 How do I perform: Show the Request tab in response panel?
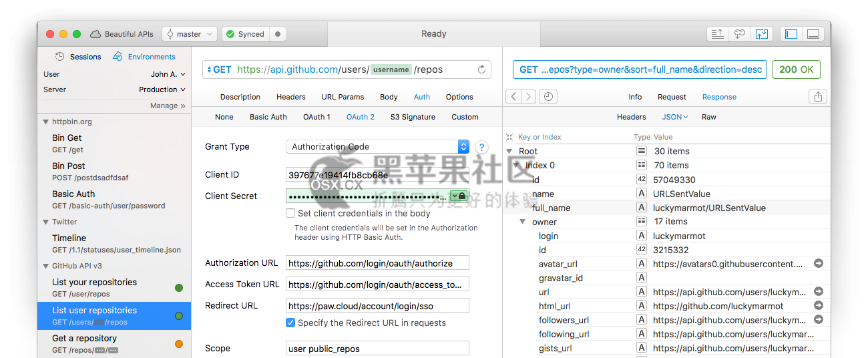[x=672, y=97]
